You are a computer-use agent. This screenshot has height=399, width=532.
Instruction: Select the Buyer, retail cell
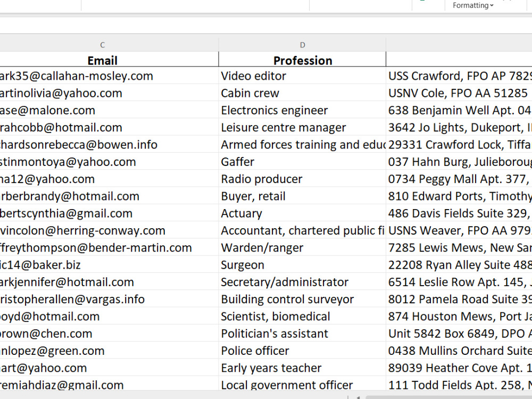pyautogui.click(x=302, y=196)
